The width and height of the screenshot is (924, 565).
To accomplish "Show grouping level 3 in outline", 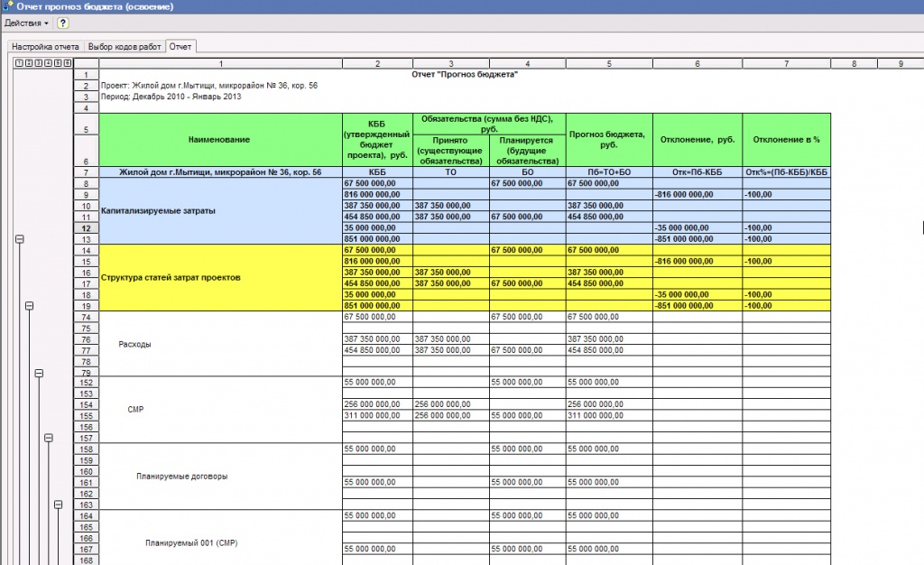I will click(x=38, y=63).
